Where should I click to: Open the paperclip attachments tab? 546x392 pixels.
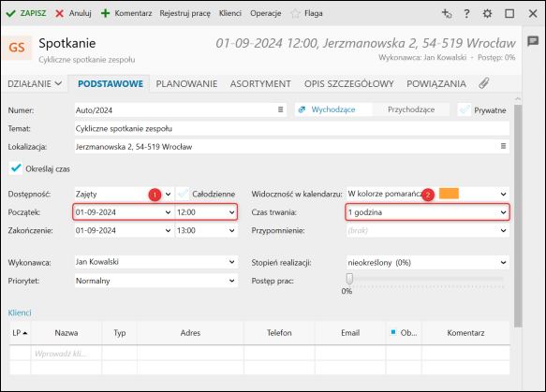[x=483, y=83]
